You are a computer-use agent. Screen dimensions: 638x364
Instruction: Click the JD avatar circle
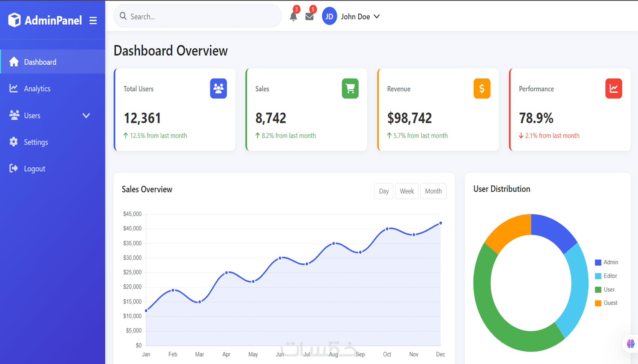(330, 17)
